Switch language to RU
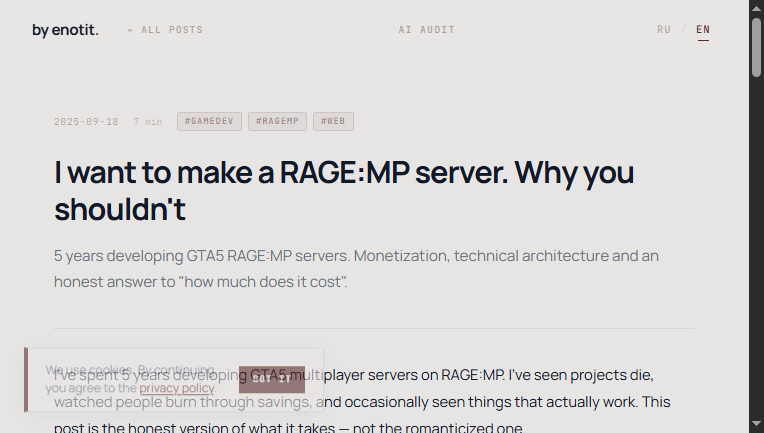Image resolution: width=764 pixels, height=433 pixels. (664, 30)
